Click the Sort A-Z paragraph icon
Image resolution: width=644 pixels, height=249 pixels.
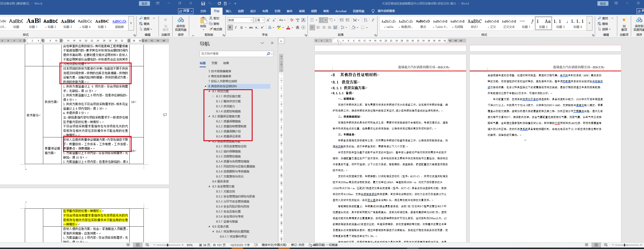366,20
